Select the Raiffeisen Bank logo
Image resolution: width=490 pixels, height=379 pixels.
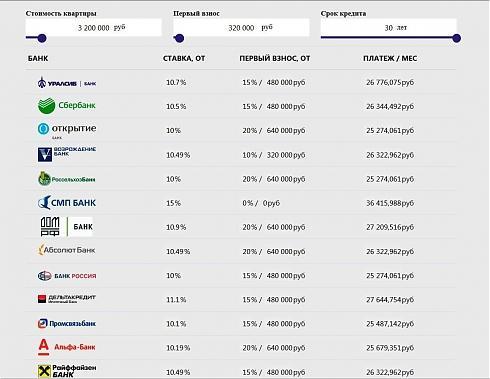click(x=67, y=371)
